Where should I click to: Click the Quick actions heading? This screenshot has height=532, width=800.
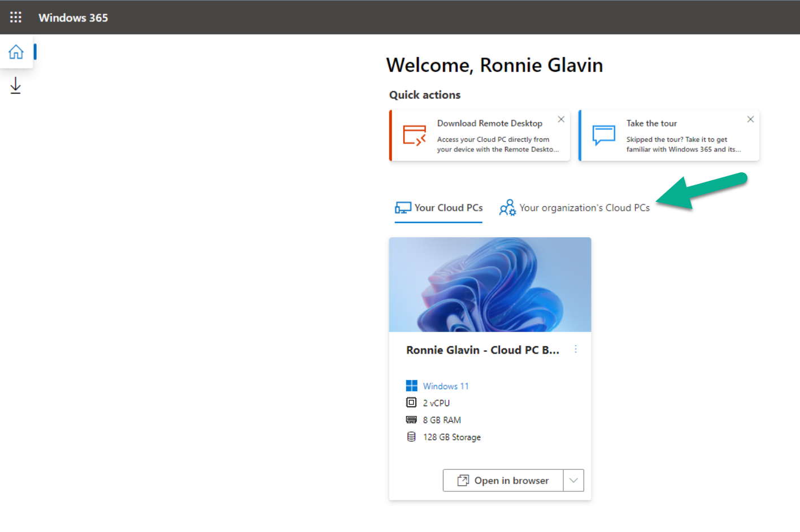pos(425,95)
